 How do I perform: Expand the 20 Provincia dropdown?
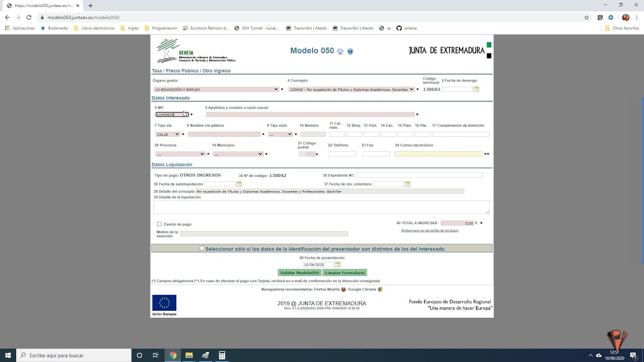(180, 154)
